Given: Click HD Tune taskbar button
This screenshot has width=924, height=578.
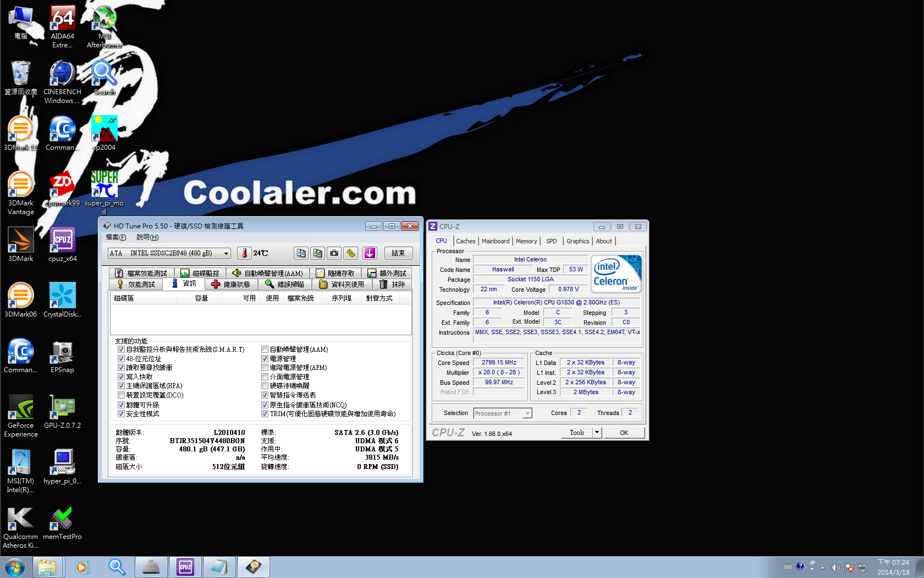Looking at the screenshot, I should click(x=253, y=567).
